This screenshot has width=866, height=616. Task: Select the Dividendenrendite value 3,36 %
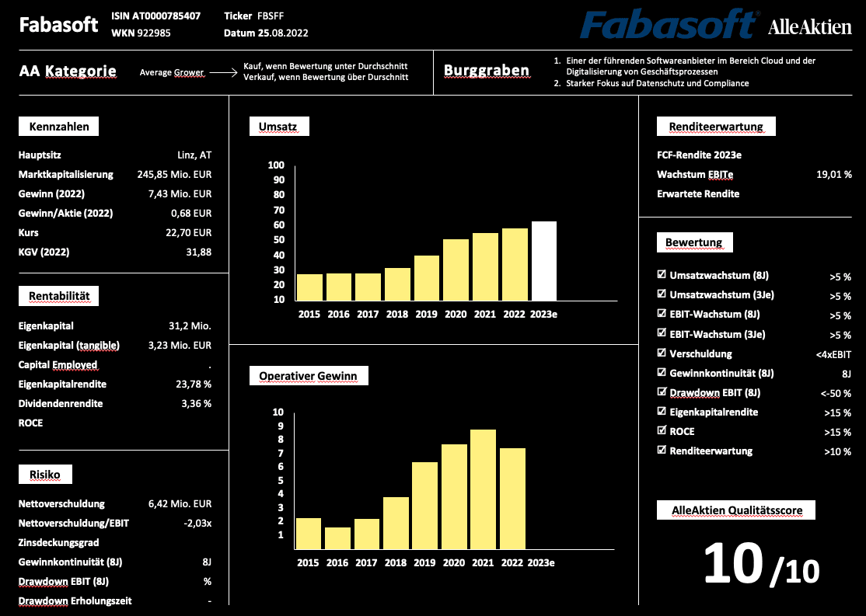pyautogui.click(x=197, y=403)
